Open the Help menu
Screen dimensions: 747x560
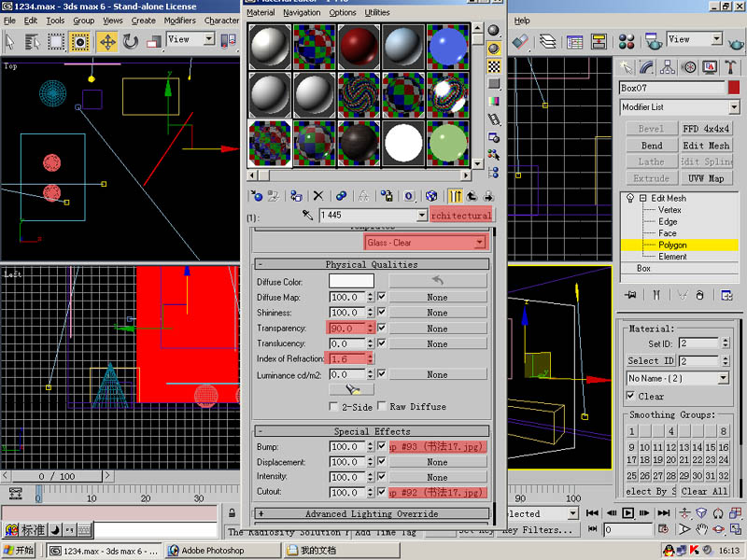522,21
